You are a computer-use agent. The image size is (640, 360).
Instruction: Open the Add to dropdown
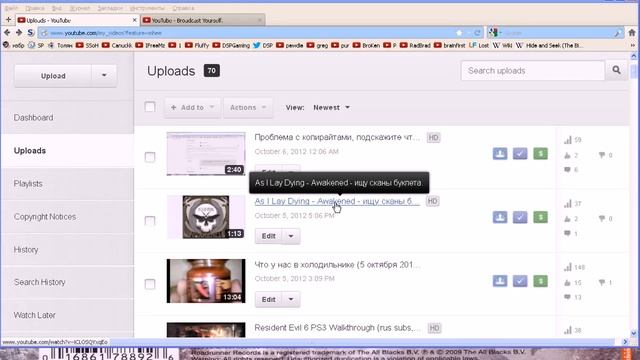coord(192,107)
